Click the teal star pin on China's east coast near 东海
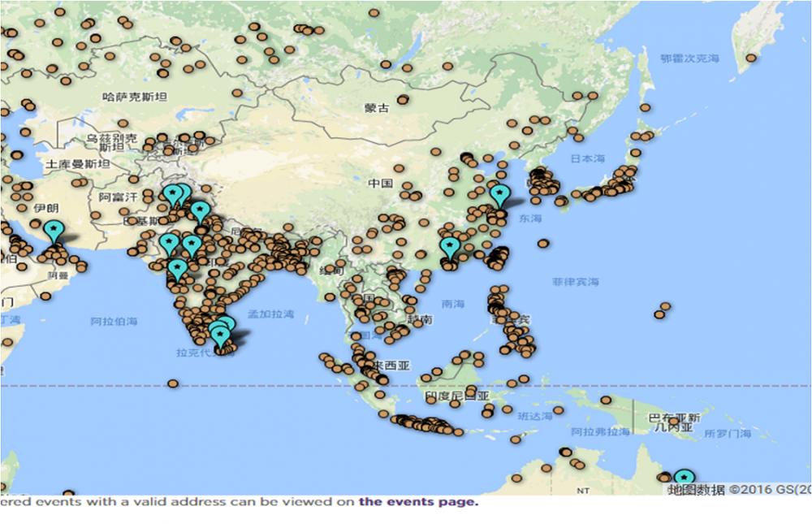Image resolution: width=812 pixels, height=524 pixels. (x=499, y=196)
